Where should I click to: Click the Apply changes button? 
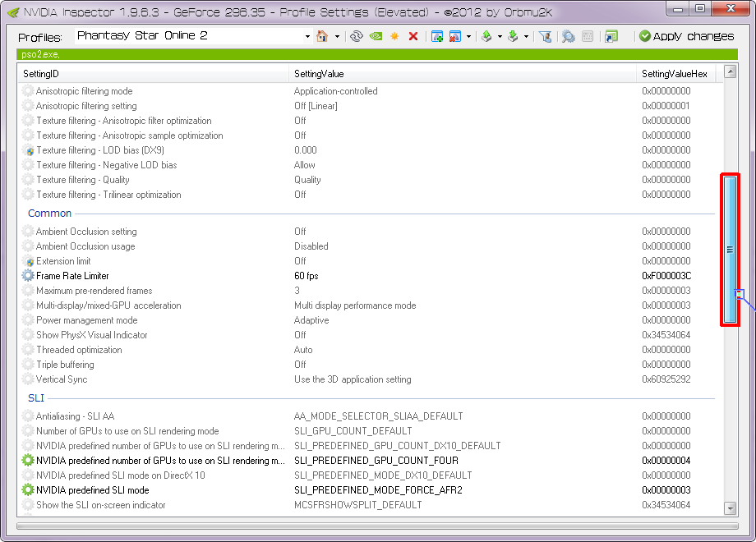(x=687, y=36)
